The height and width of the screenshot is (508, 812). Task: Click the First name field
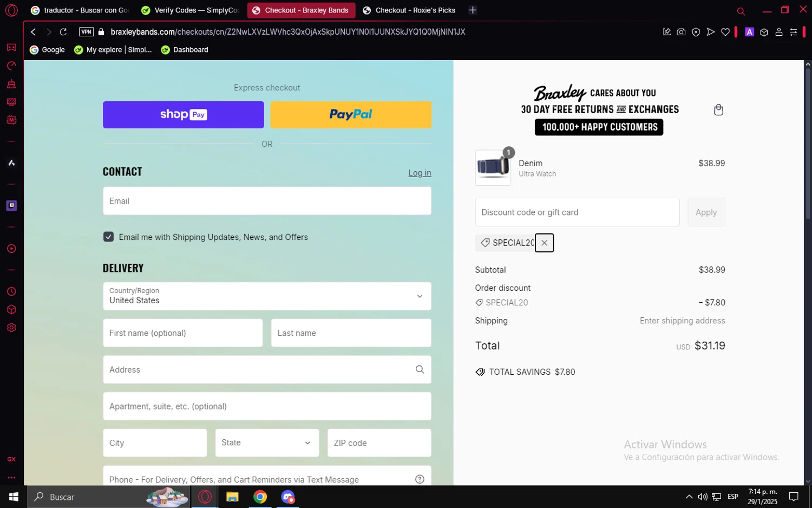(x=182, y=333)
